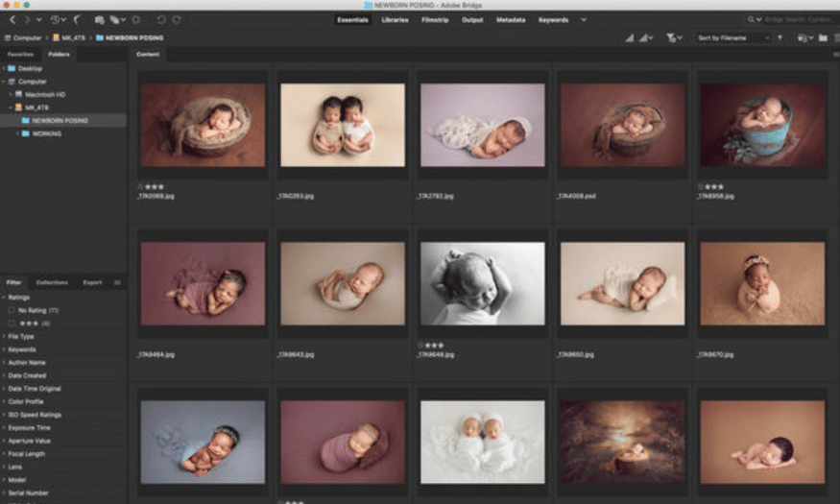Switch to the Libraries workspace
Screen dimensions: 840x504
click(x=395, y=20)
